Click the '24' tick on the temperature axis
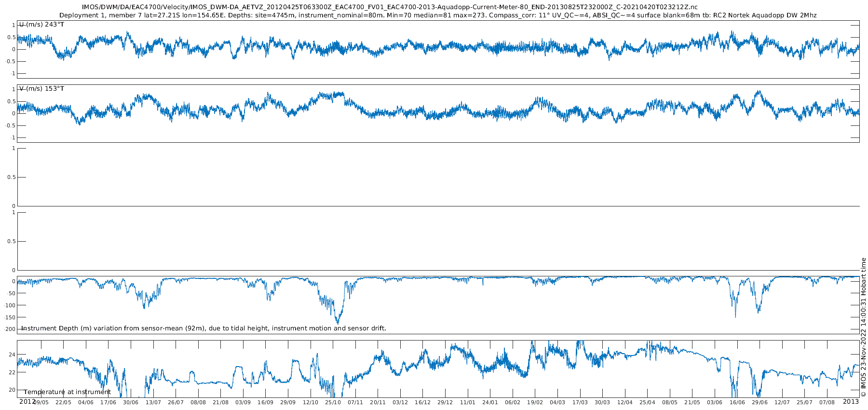Screen dimensions: 868x410 coord(12,355)
